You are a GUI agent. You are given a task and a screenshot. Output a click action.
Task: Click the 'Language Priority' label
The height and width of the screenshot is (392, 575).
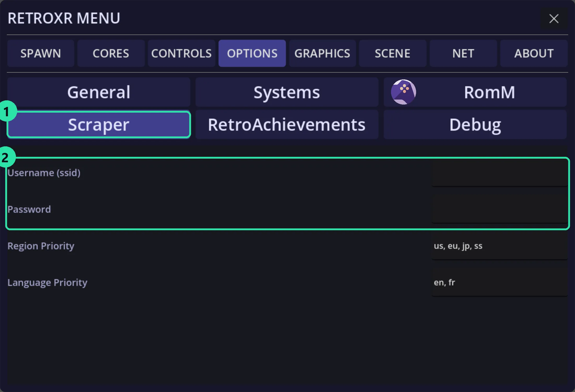[47, 283]
